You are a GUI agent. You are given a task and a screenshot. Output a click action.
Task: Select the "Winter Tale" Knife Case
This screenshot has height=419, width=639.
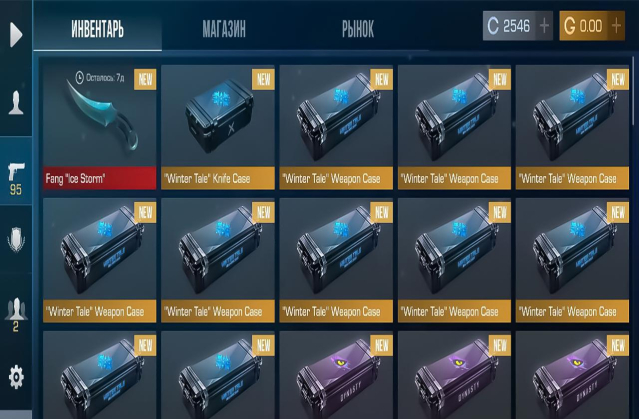(218, 127)
